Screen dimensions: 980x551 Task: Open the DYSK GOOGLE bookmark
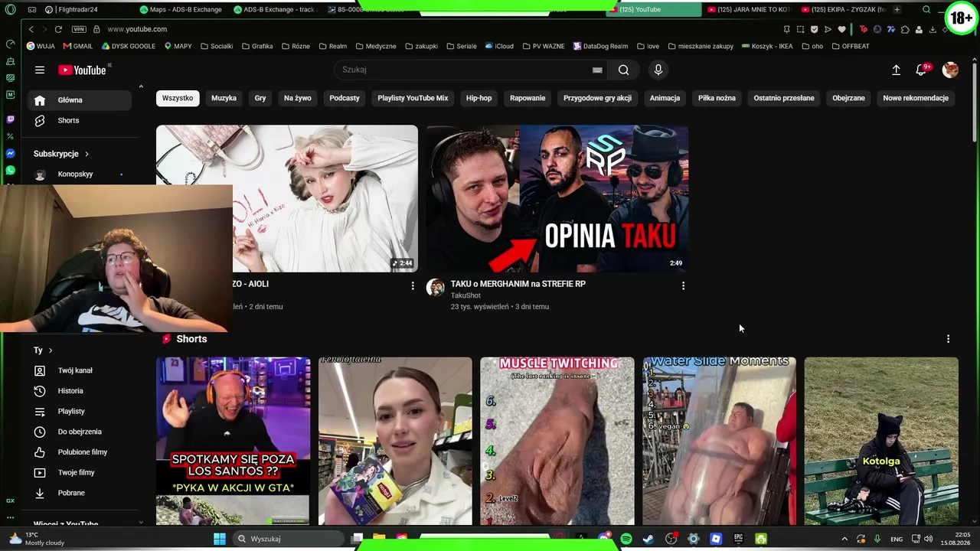coord(128,46)
